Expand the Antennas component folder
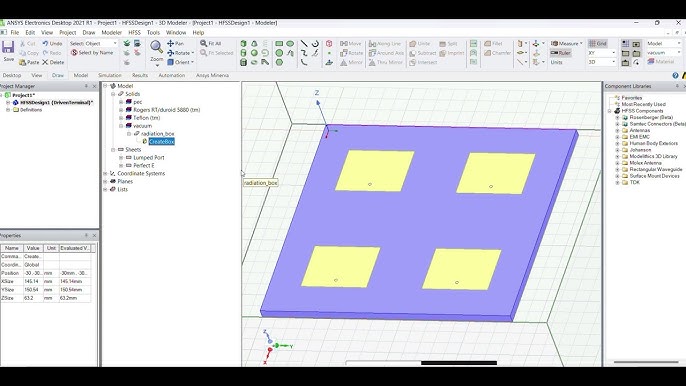 [618, 130]
